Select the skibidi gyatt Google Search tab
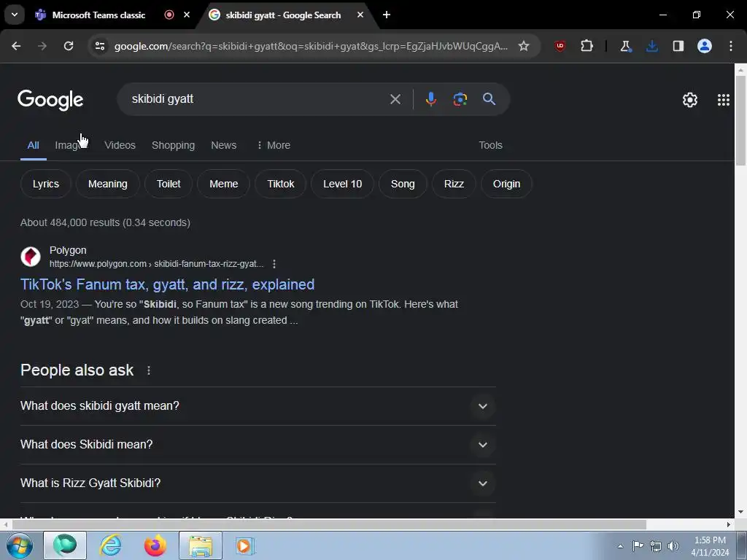 click(x=284, y=15)
